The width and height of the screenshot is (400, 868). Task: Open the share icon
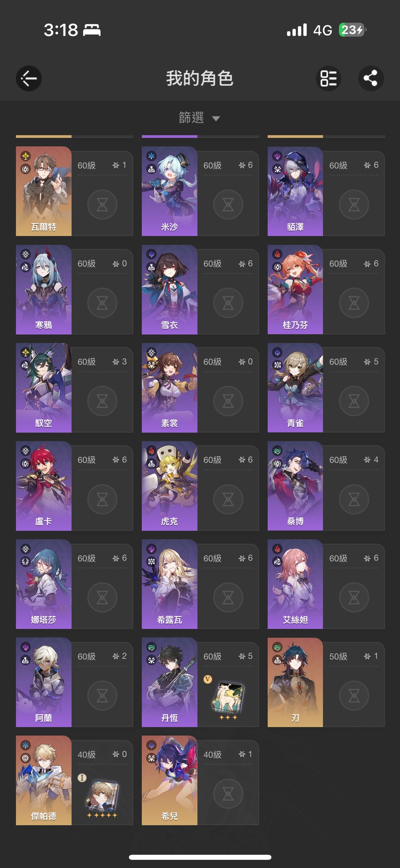(x=371, y=78)
